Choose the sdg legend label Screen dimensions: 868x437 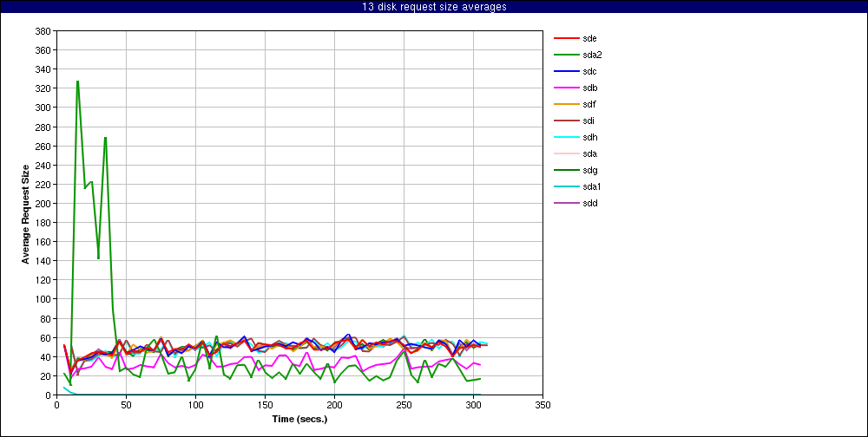[x=589, y=170]
